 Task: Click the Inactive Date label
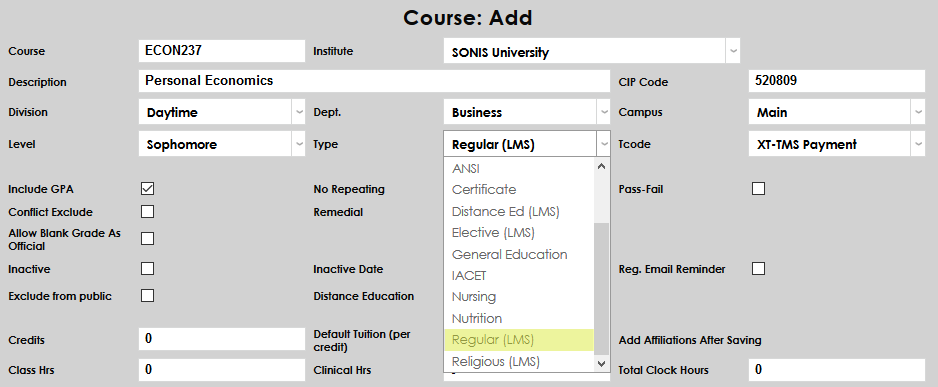pyautogui.click(x=348, y=269)
